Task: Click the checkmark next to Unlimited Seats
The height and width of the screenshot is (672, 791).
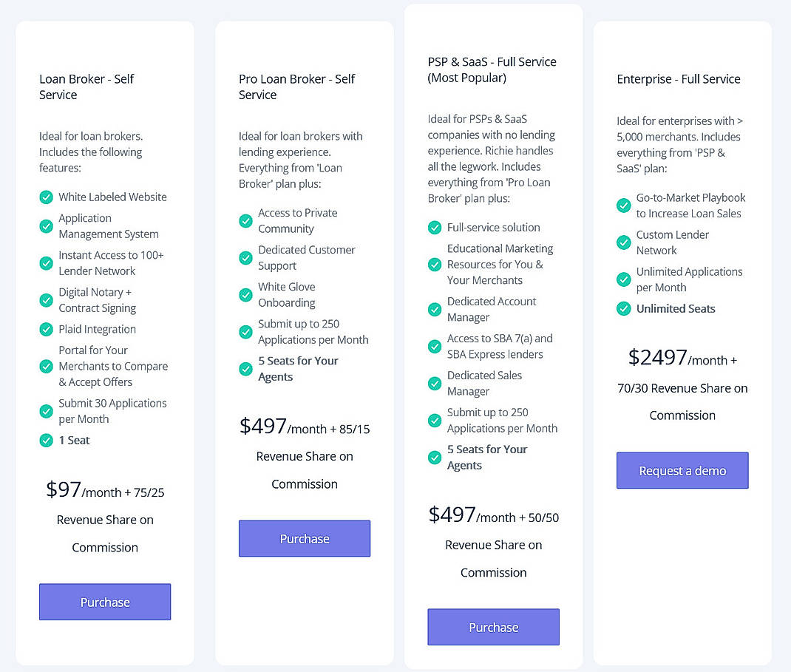Action: coord(623,309)
